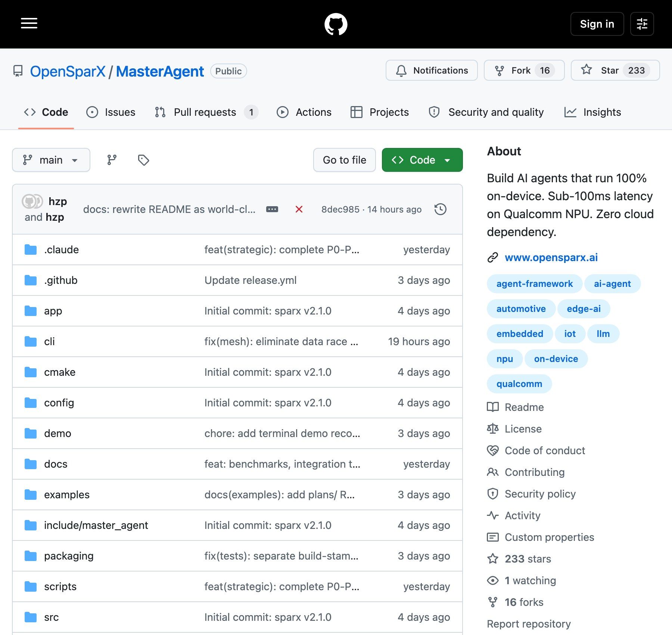The width and height of the screenshot is (672, 635).
Task: Select the embedded topic tag
Action: 520,334
